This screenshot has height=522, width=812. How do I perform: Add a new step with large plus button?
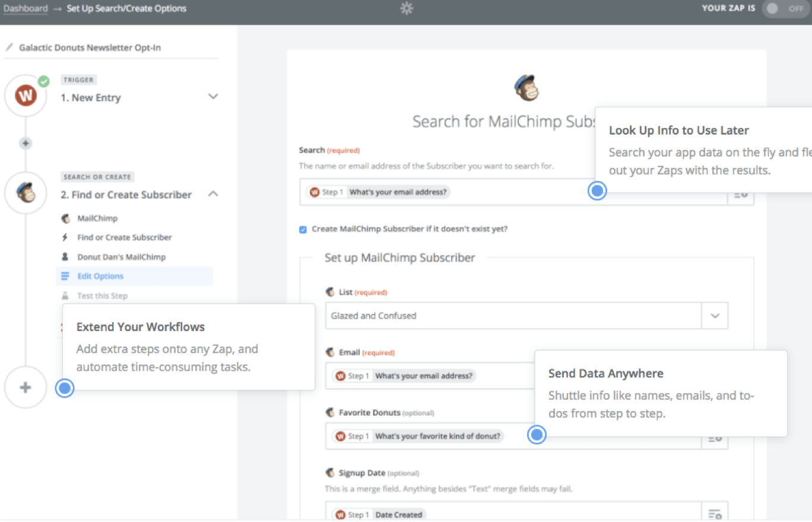point(26,387)
